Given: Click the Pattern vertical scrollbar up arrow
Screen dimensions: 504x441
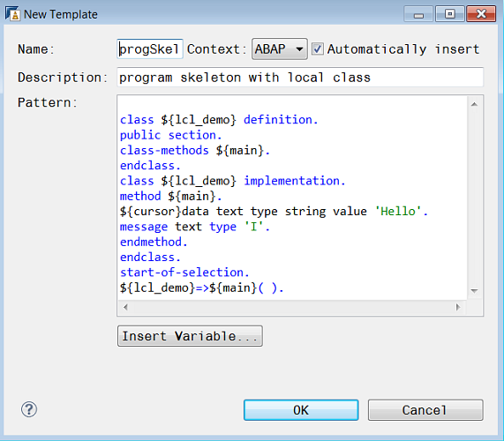Looking at the screenshot, I should pyautogui.click(x=474, y=104).
